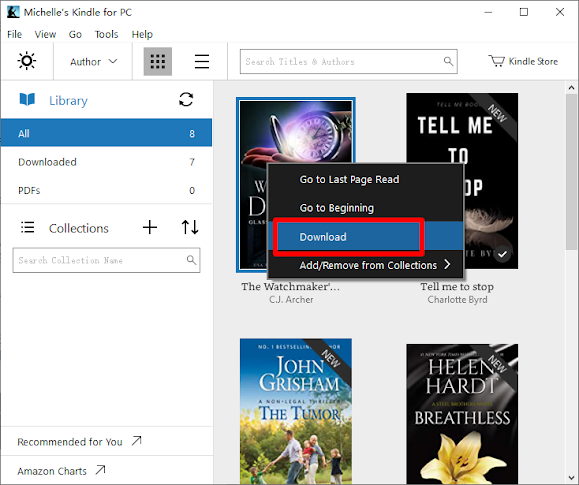Select Helen Hardt Breathless cover
The image size is (579, 485).
[x=462, y=414]
